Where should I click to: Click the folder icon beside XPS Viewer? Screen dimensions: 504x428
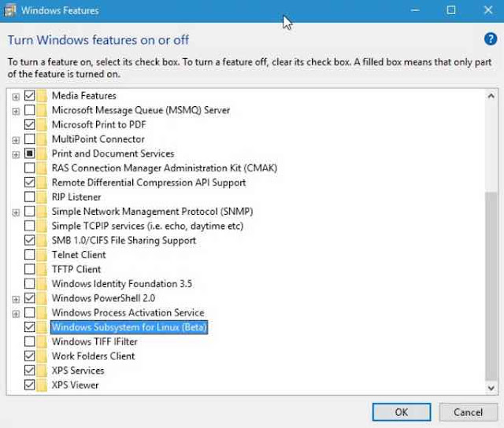[42, 385]
